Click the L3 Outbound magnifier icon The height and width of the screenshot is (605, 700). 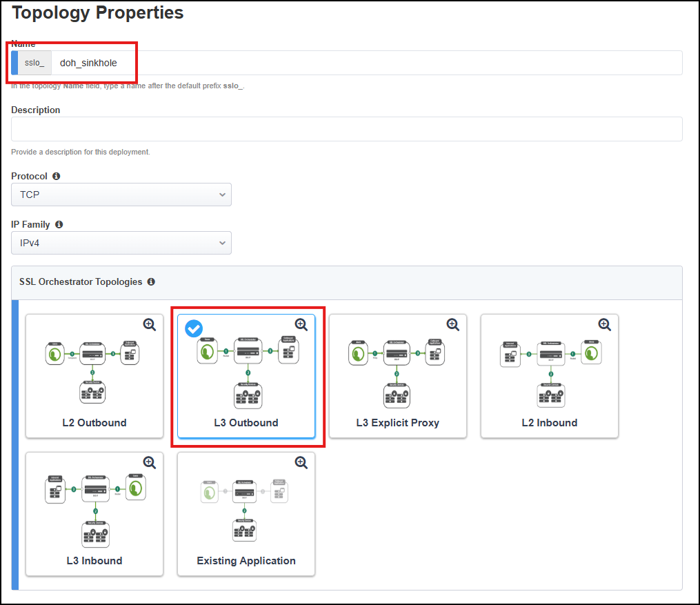[301, 325]
